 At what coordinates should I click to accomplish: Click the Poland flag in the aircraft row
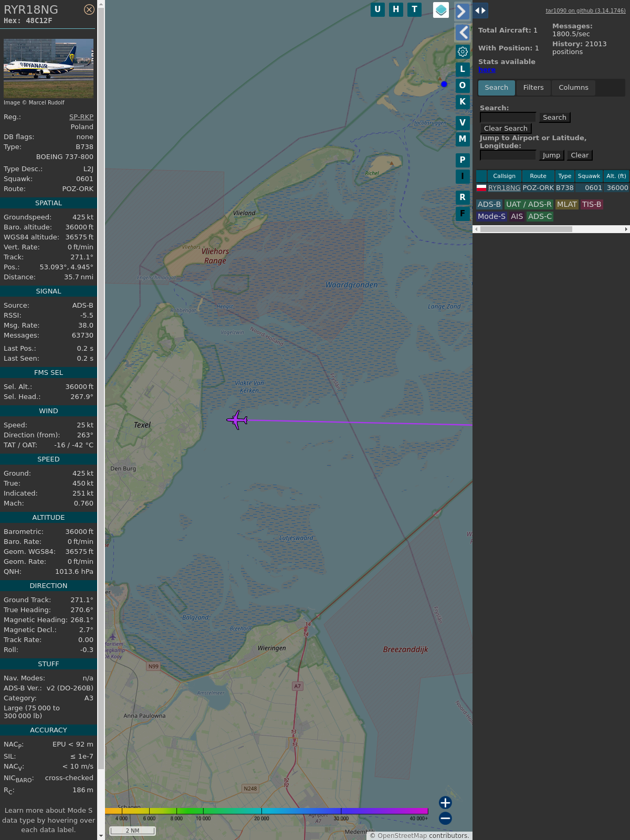(x=481, y=187)
